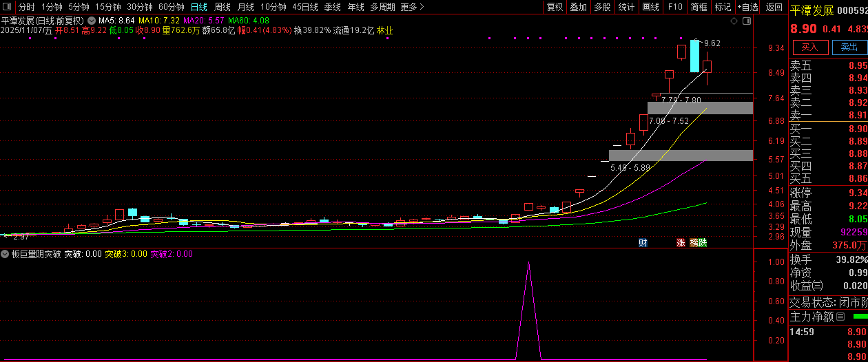Expand main chart indicator settings arrow
Image resolution: width=868 pixels, height=362 pixels.
pyautogui.click(x=91, y=21)
